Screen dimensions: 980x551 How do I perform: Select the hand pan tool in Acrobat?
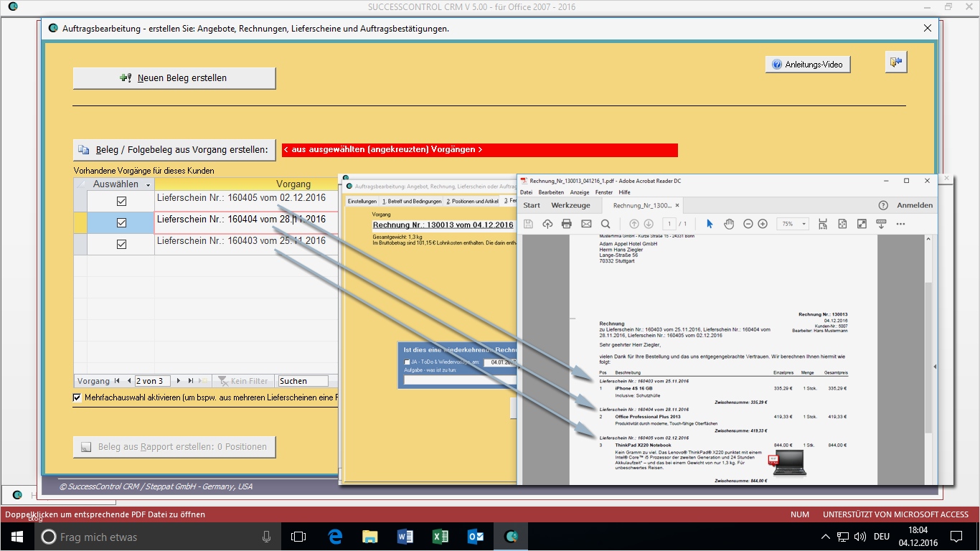click(x=729, y=224)
